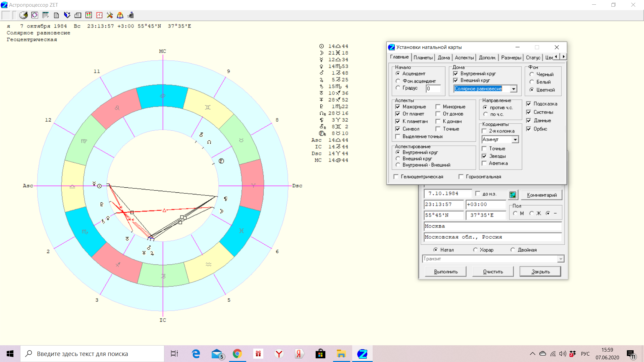Click the red clock toolbar icon
The image size is (644, 362).
[99, 15]
